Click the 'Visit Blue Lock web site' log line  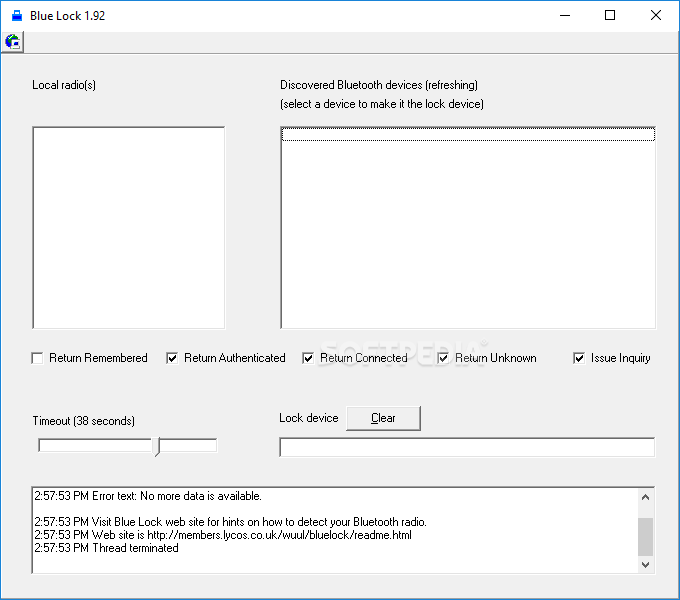(230, 522)
